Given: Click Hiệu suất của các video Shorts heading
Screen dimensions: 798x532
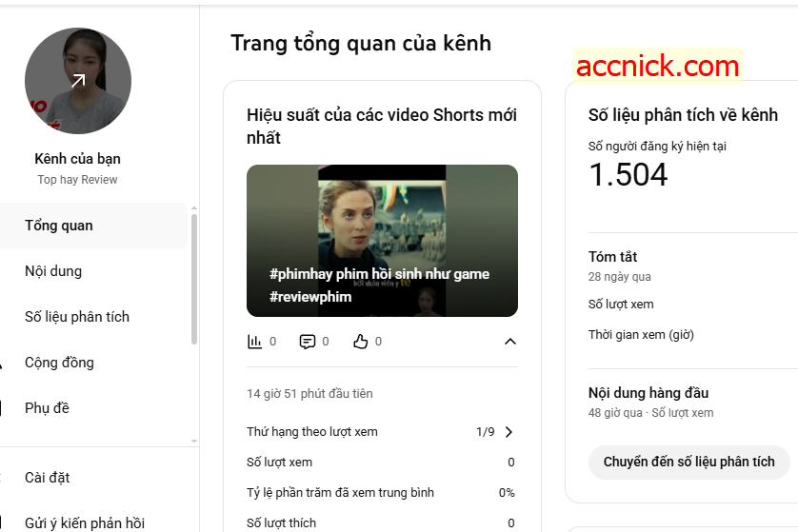Looking at the screenshot, I should click(382, 127).
